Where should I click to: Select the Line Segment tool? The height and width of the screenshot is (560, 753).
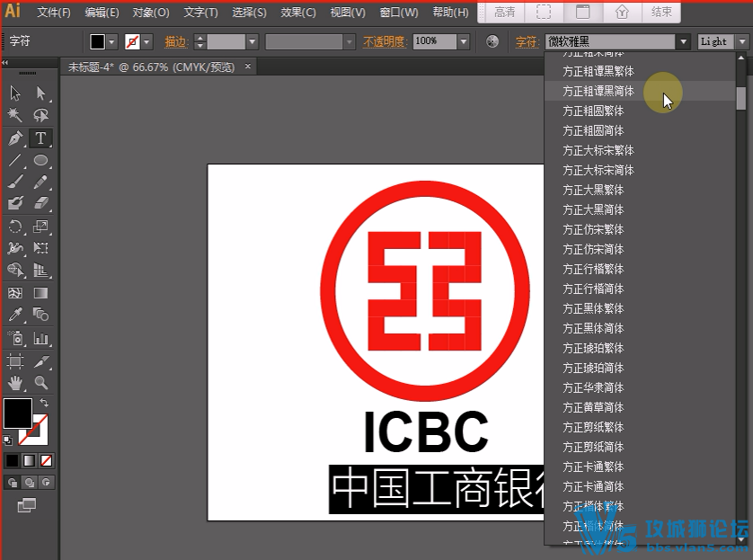pos(15,160)
